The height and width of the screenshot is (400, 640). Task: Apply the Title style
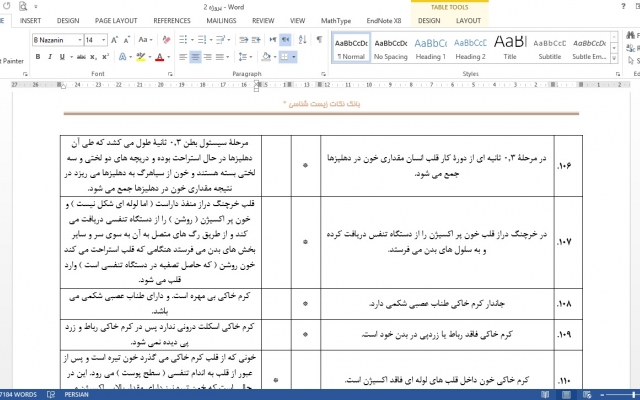tap(510, 48)
